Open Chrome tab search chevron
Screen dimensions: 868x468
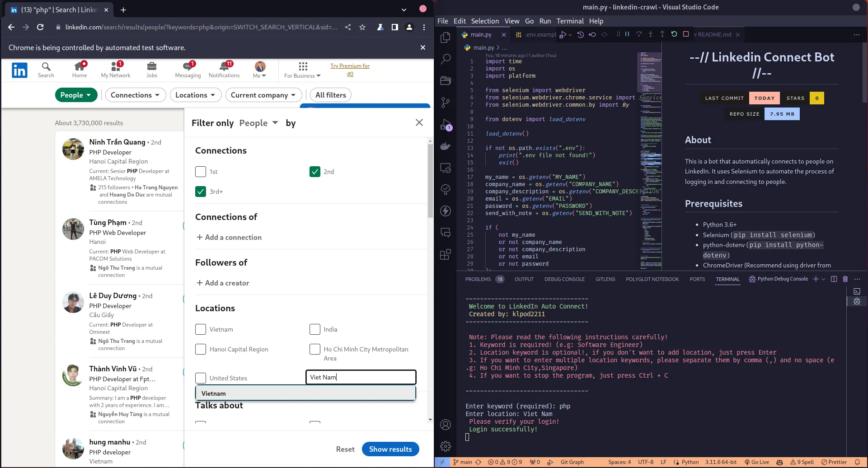[404, 9]
